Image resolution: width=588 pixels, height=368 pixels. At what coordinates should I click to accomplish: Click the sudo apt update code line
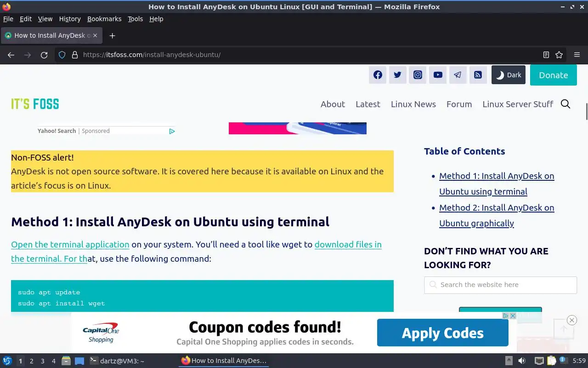point(49,292)
